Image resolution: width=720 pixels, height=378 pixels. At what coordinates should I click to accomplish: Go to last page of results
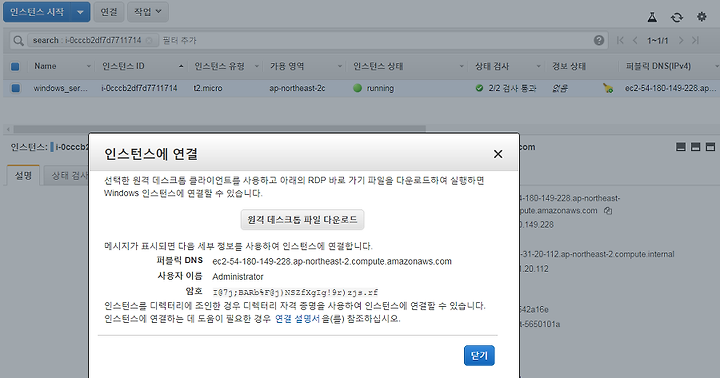coord(696,40)
